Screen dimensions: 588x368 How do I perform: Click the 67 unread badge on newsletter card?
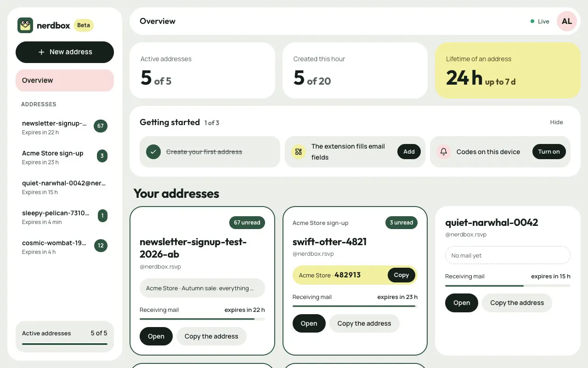(247, 223)
